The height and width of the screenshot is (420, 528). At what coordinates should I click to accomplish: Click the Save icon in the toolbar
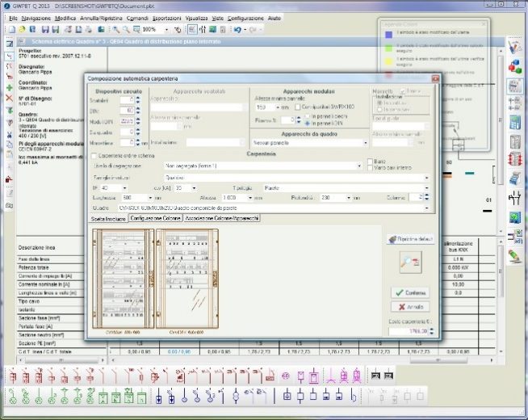coord(44,29)
